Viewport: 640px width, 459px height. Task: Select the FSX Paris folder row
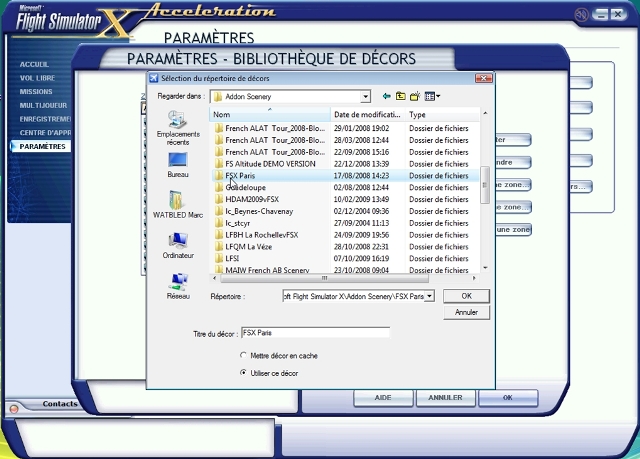point(345,175)
